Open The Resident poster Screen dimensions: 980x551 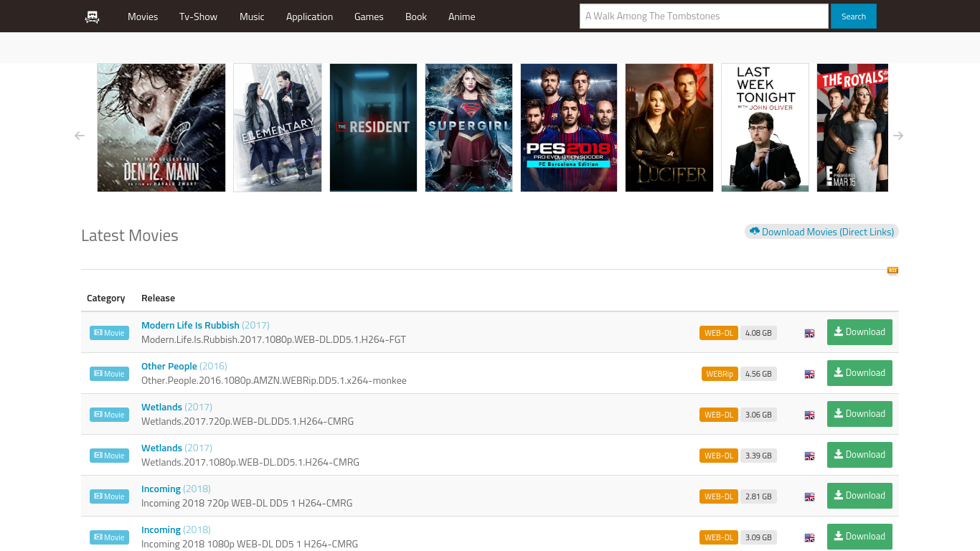tap(373, 128)
